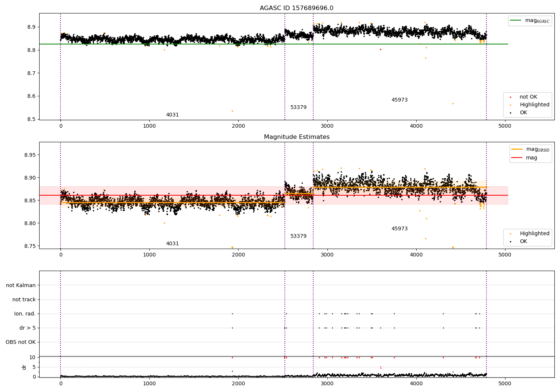Click the 8.9 y-axis tick in top plot
Viewport: 560px width, 392px height.
[x=31, y=27]
